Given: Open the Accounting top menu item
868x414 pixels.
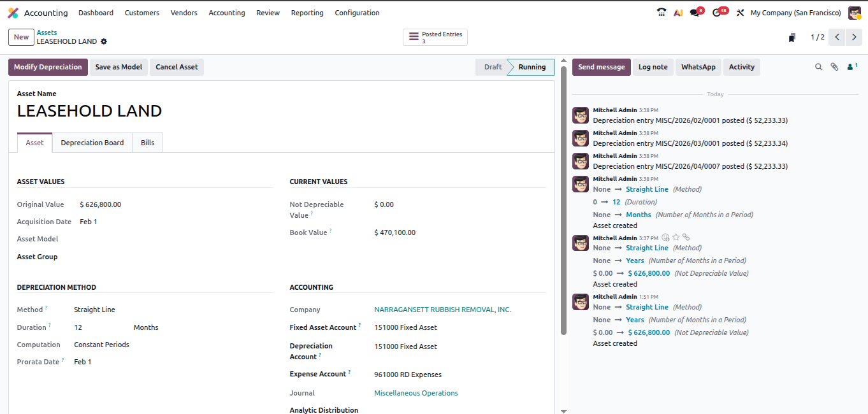Looking at the screenshot, I should coord(227,13).
